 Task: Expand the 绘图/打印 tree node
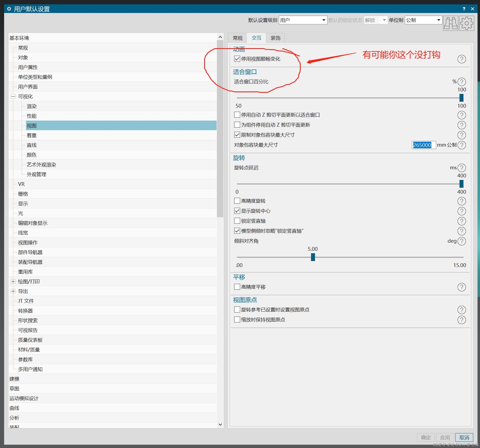[13, 281]
